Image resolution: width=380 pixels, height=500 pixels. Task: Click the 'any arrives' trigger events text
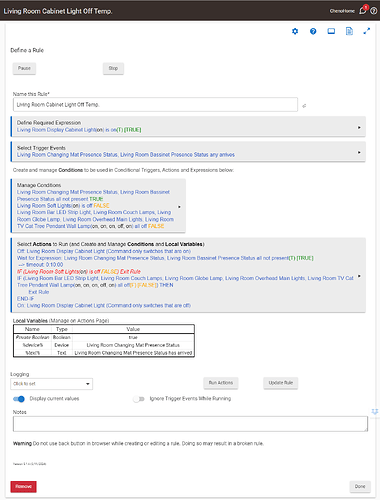pyautogui.click(x=222, y=155)
